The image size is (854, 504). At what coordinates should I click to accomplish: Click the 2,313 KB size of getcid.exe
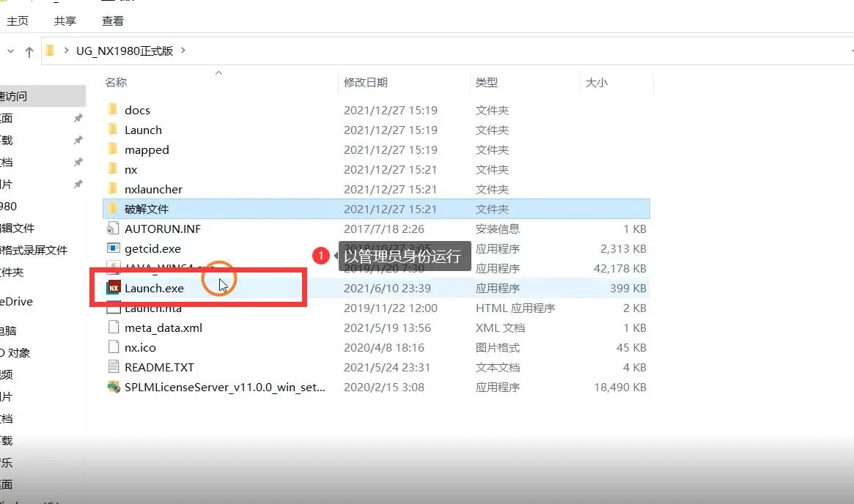(623, 249)
